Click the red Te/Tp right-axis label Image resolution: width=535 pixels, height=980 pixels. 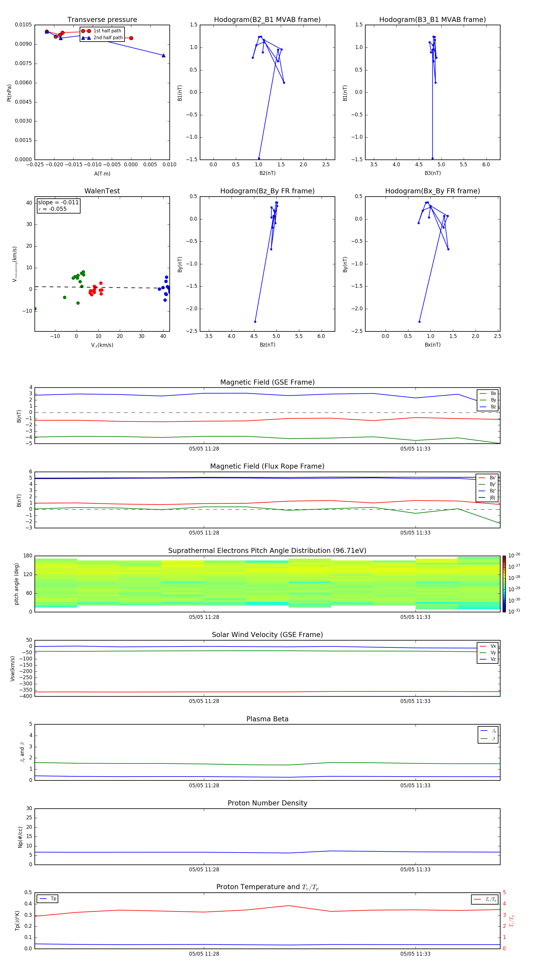(x=512, y=921)
